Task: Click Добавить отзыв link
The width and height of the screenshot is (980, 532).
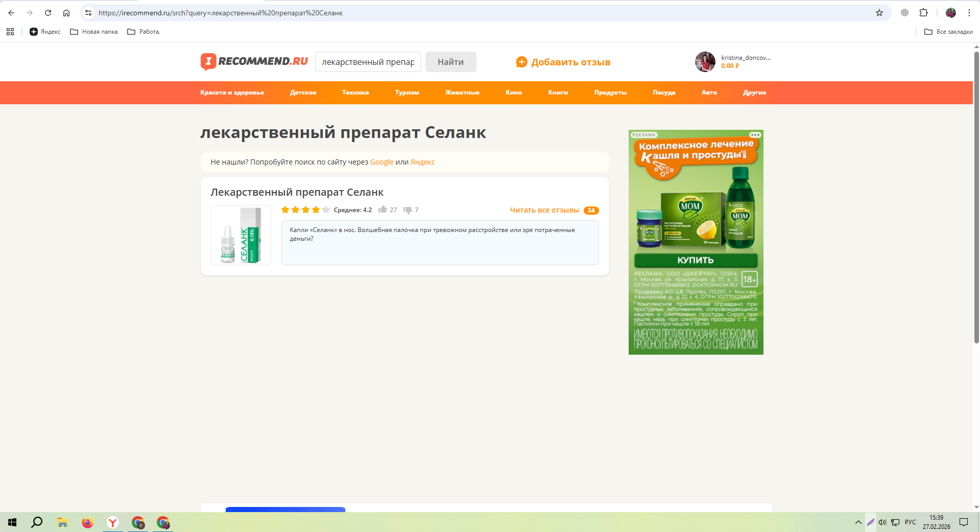Action: pyautogui.click(x=563, y=62)
